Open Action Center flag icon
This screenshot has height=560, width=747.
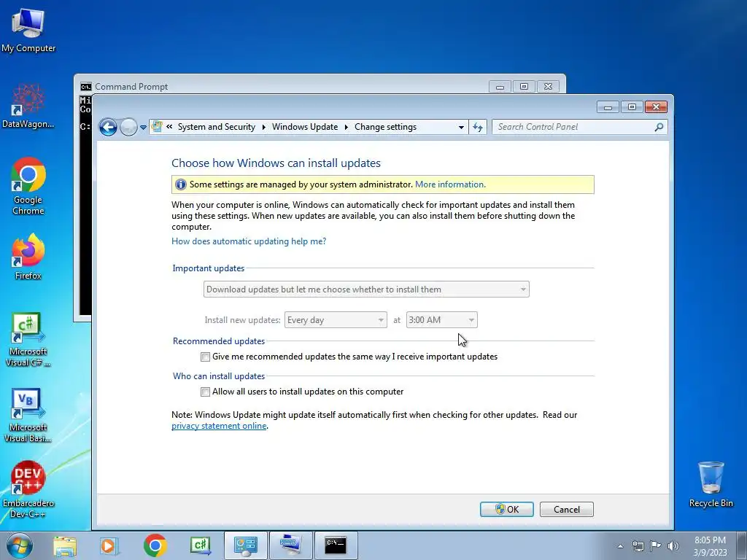(656, 546)
